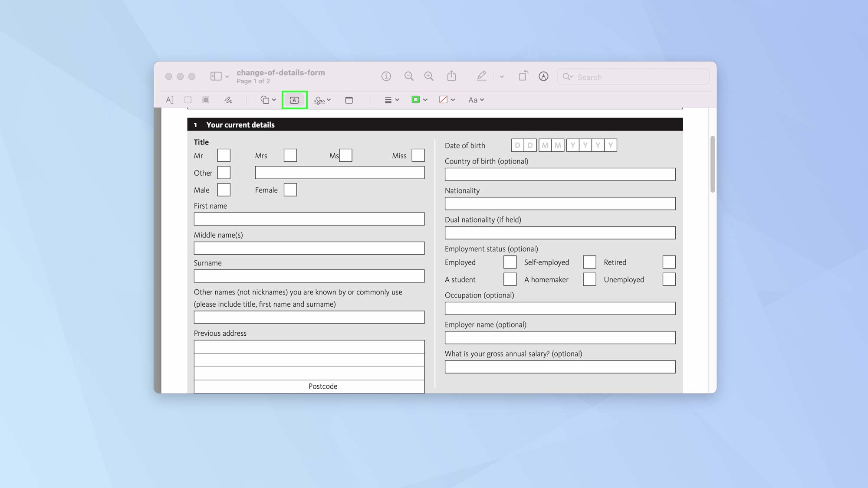Show the sidebar view options
868x488 pixels.
tap(219, 76)
